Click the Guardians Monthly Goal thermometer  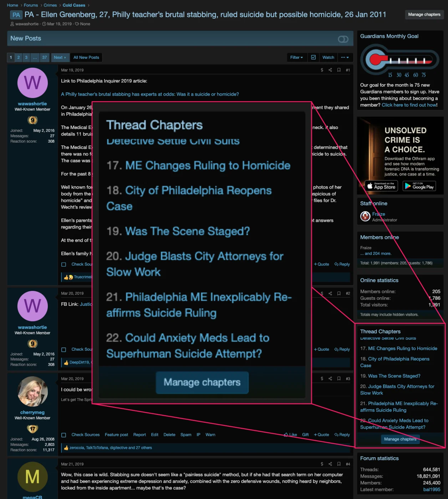[x=399, y=60]
